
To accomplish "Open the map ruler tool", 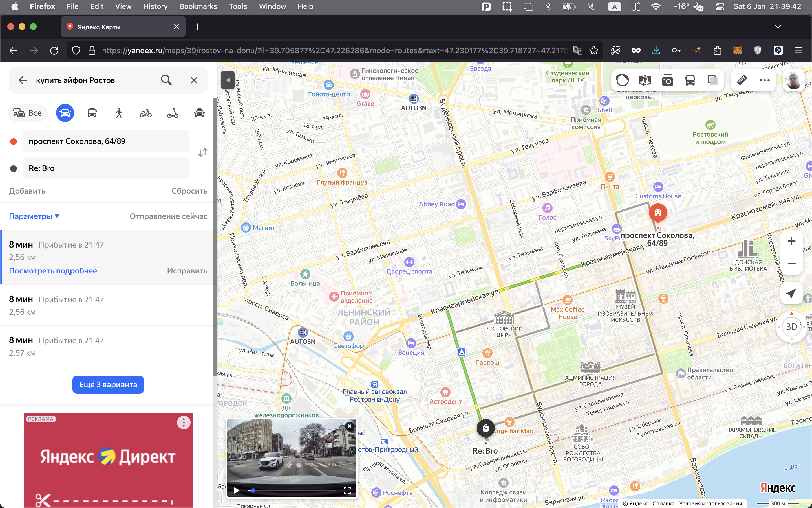I will point(742,80).
